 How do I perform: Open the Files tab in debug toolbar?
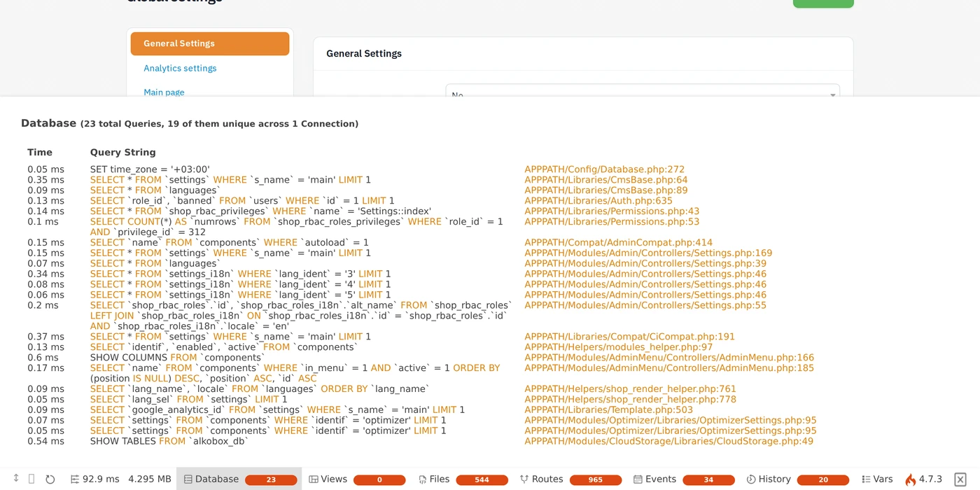(x=463, y=479)
